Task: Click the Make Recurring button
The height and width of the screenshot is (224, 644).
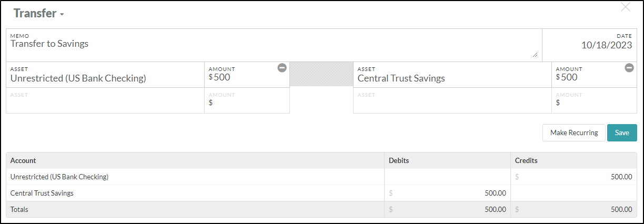Action: pos(574,133)
